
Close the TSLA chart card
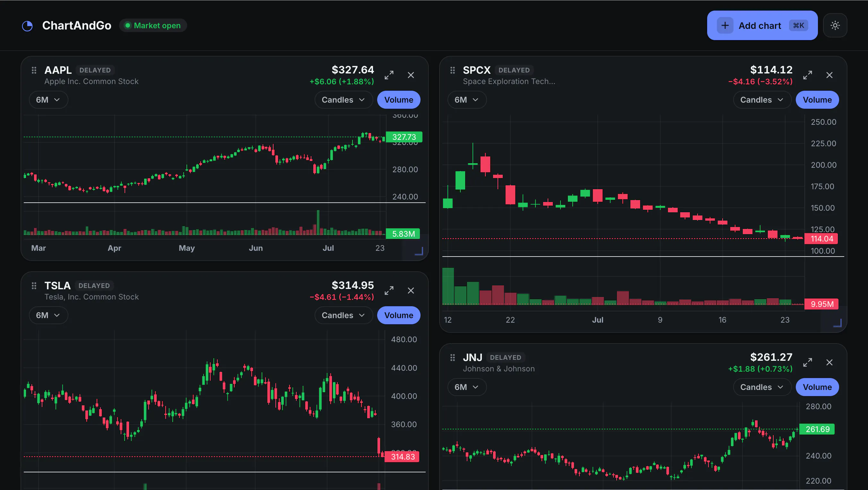(411, 291)
